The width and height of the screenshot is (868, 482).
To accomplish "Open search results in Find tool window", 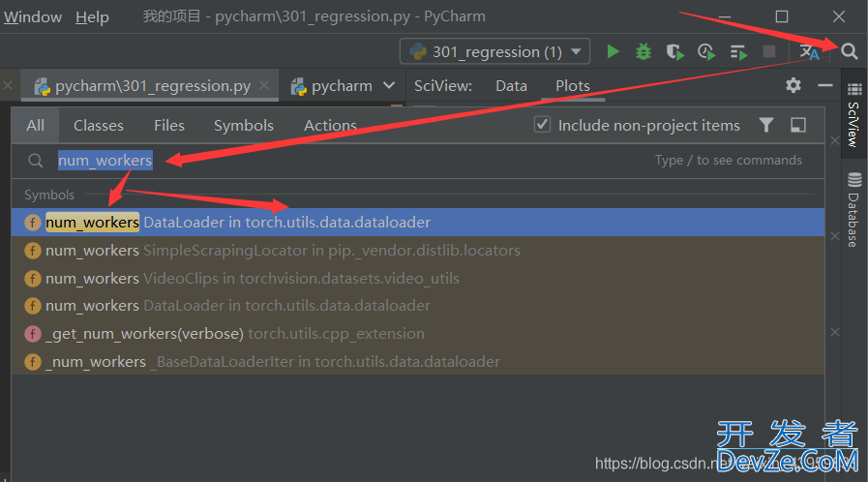I will 798,125.
